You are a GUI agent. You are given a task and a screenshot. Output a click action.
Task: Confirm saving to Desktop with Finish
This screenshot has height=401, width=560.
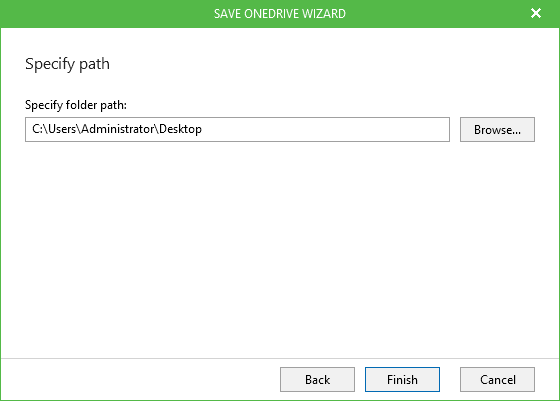tap(402, 380)
